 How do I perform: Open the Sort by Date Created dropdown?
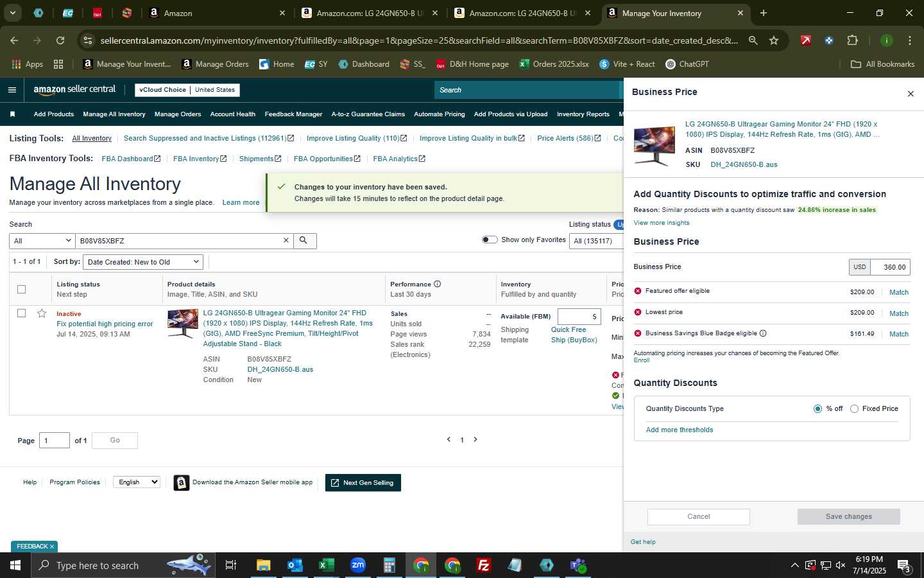coord(143,262)
